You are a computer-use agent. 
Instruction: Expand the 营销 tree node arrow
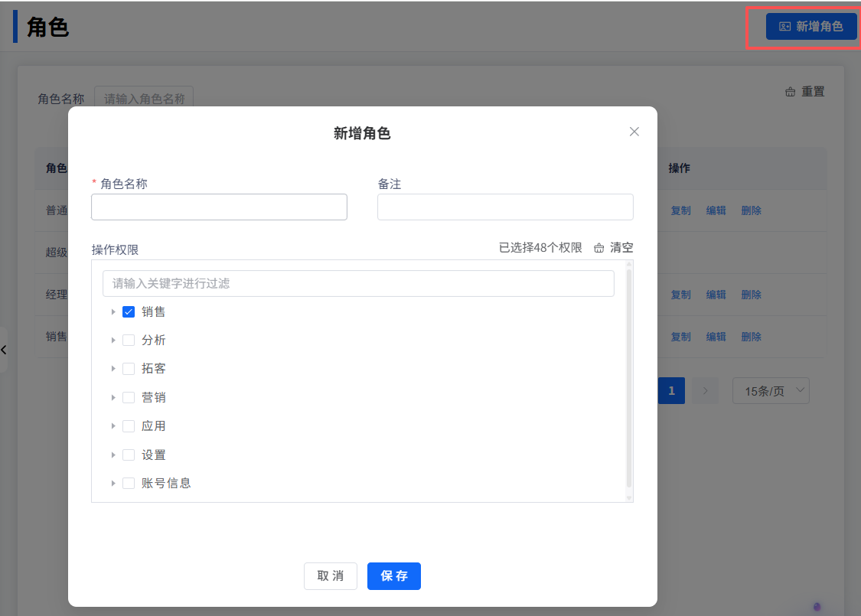point(113,397)
